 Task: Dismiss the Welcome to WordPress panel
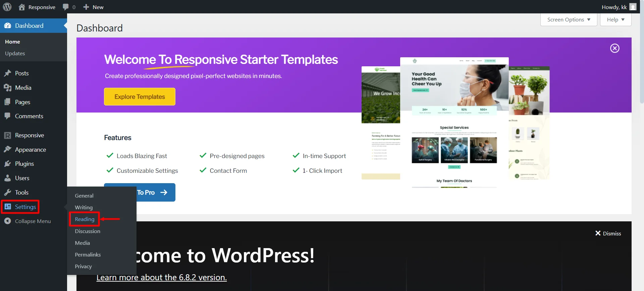pos(608,233)
